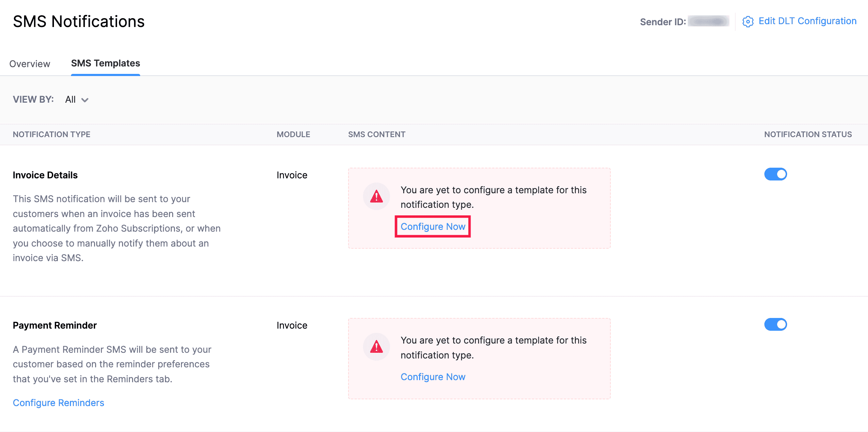This screenshot has width=868, height=432.
Task: Click the warning icon in Invoice Details alert
Action: (376, 196)
